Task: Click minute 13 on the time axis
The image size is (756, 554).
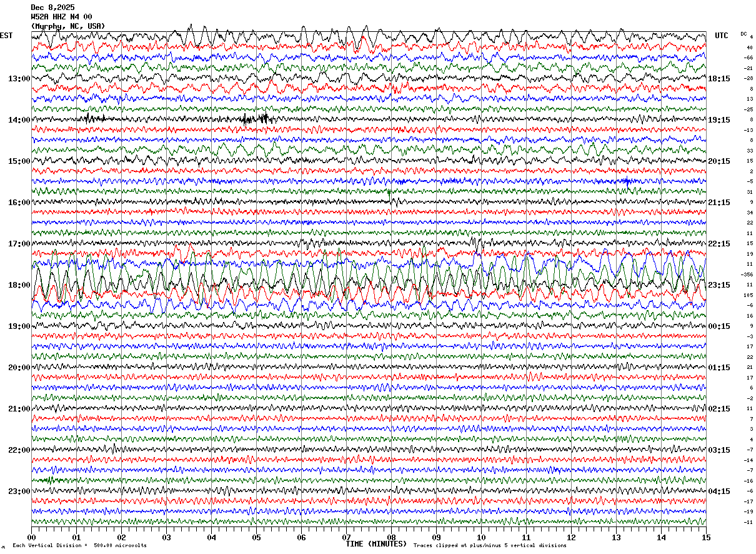Action: (x=616, y=537)
